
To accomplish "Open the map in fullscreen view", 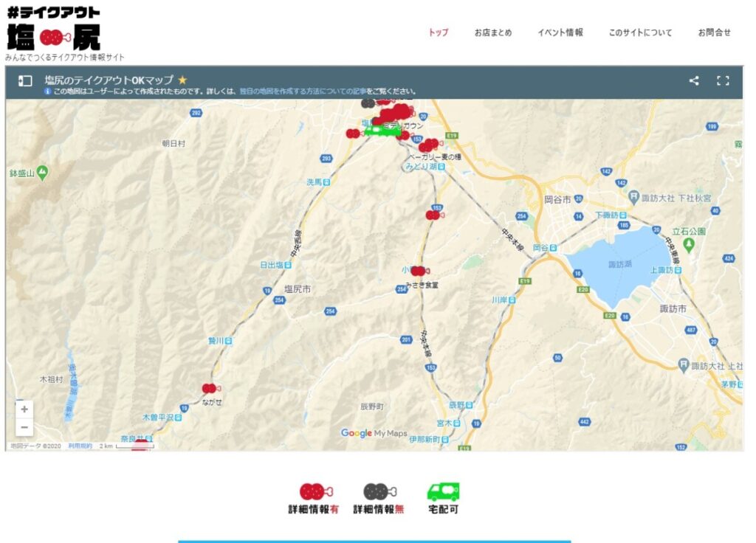I will [723, 80].
